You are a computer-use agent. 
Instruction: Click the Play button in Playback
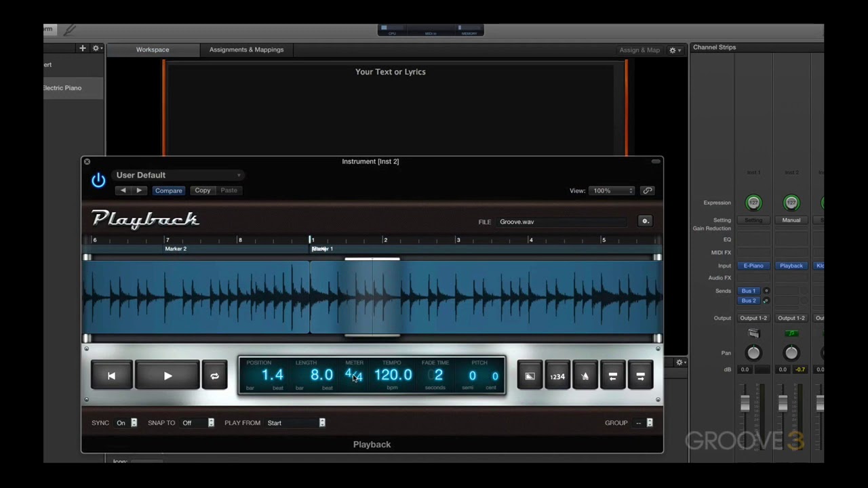tap(167, 375)
